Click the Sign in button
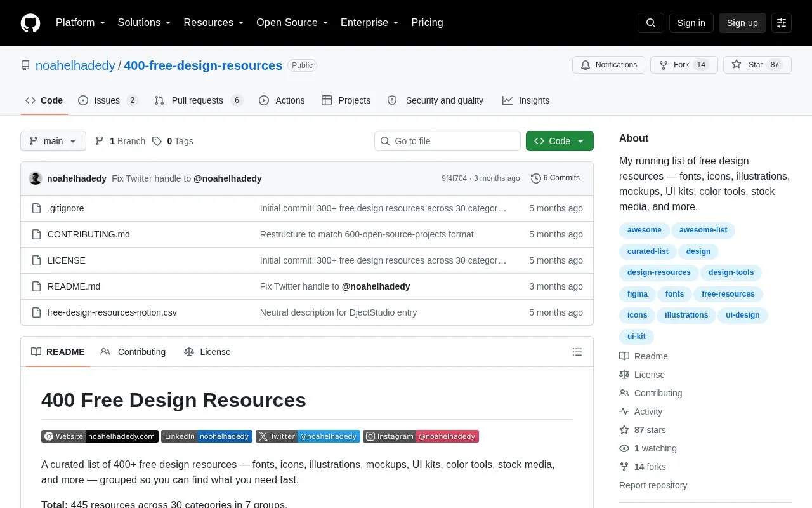This screenshot has height=508, width=812. pyautogui.click(x=691, y=23)
